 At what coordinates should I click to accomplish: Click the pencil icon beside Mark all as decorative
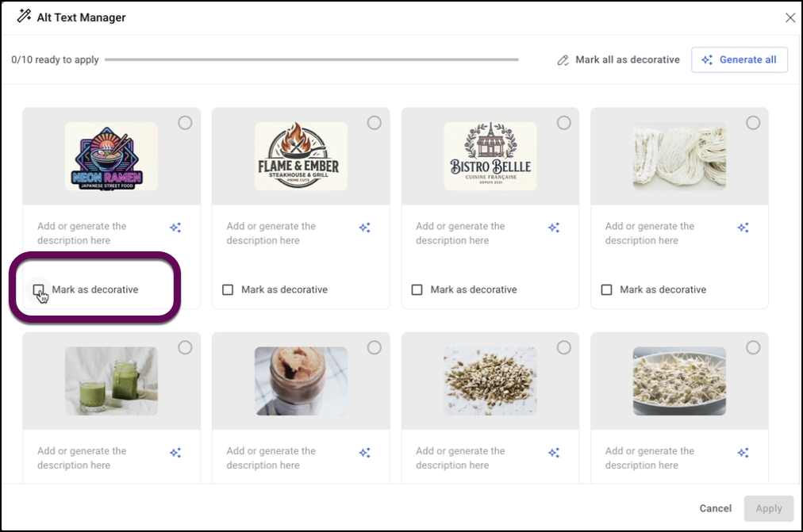(563, 59)
